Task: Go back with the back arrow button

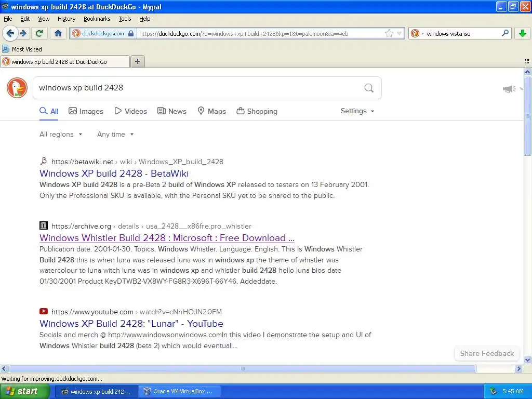Action: 10,33
